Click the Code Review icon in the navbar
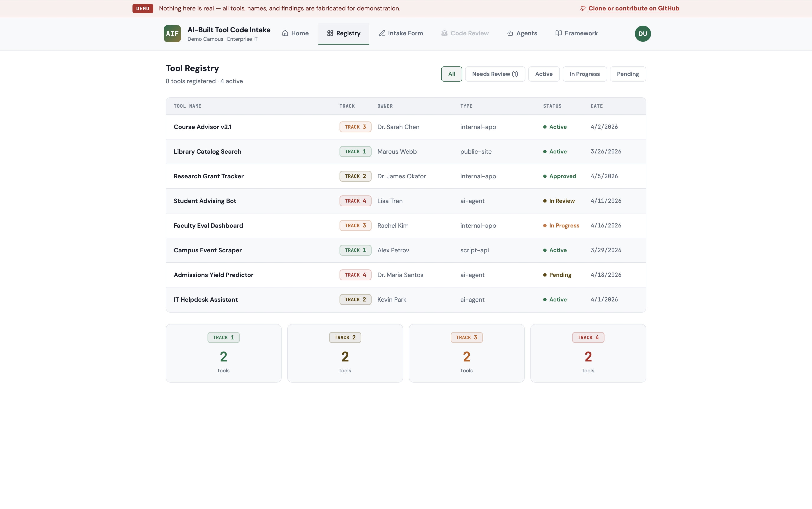This screenshot has height=509, width=812. (x=444, y=33)
